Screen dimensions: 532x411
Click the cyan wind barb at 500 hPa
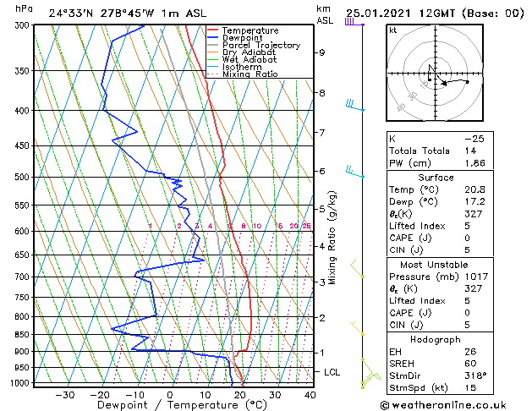(x=355, y=171)
